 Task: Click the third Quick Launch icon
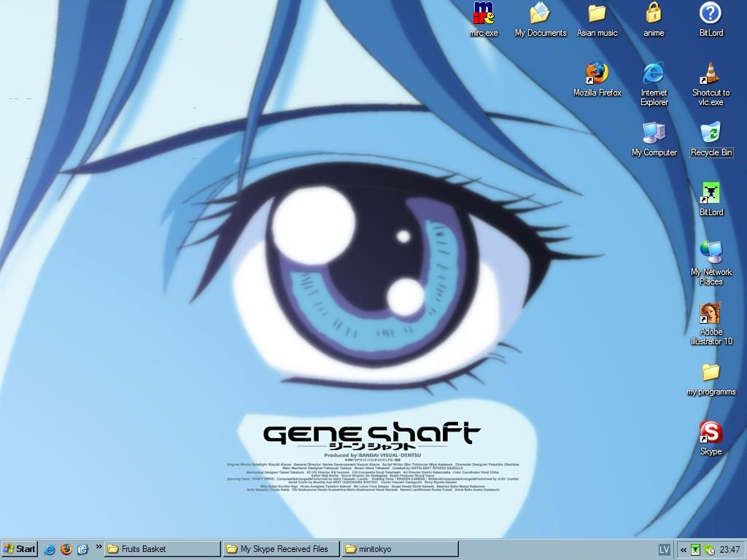[x=83, y=550]
